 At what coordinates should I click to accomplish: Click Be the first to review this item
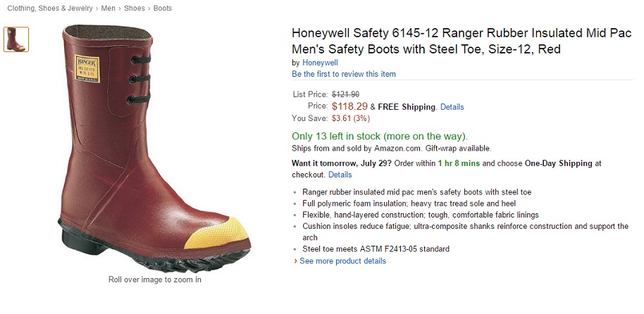pyautogui.click(x=344, y=74)
